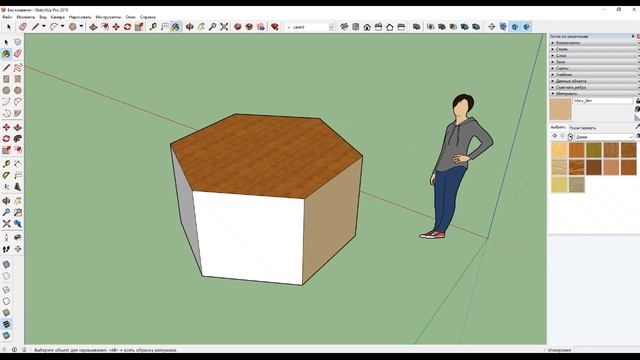Switch to Iso view
The image size is (640, 360).
[344, 27]
